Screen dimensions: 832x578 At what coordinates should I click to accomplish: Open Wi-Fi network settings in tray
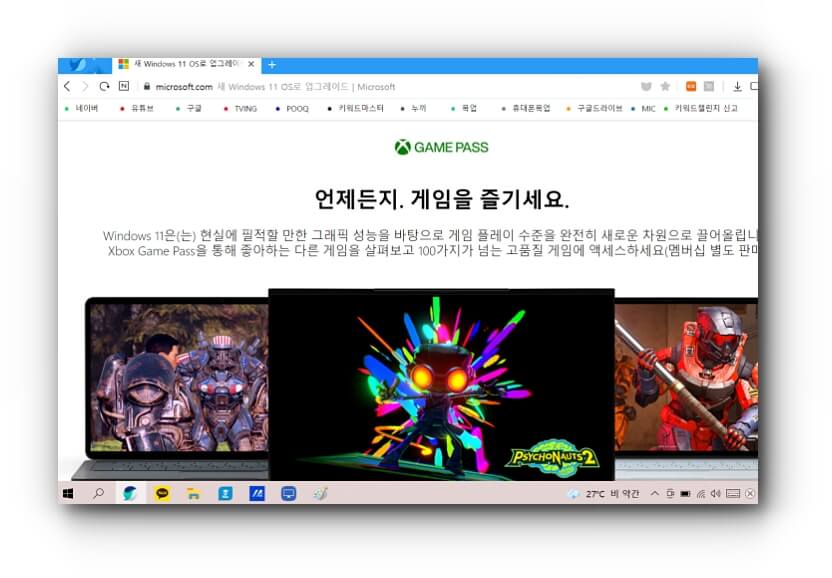(x=701, y=494)
